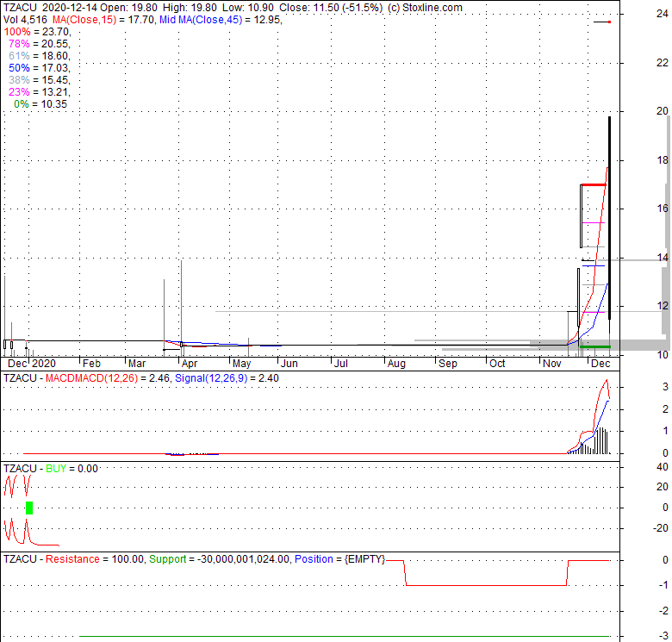The image size is (672, 642).
Task: Click the Resistance = 100.00 label
Action: pyautogui.click(x=94, y=559)
